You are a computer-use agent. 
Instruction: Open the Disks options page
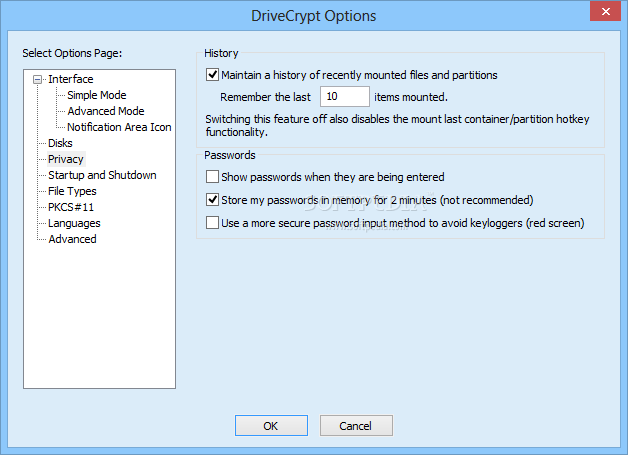tap(60, 143)
